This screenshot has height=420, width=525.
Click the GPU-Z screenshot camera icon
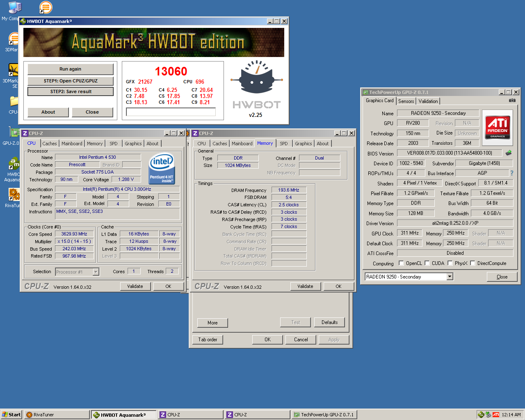[x=512, y=100]
